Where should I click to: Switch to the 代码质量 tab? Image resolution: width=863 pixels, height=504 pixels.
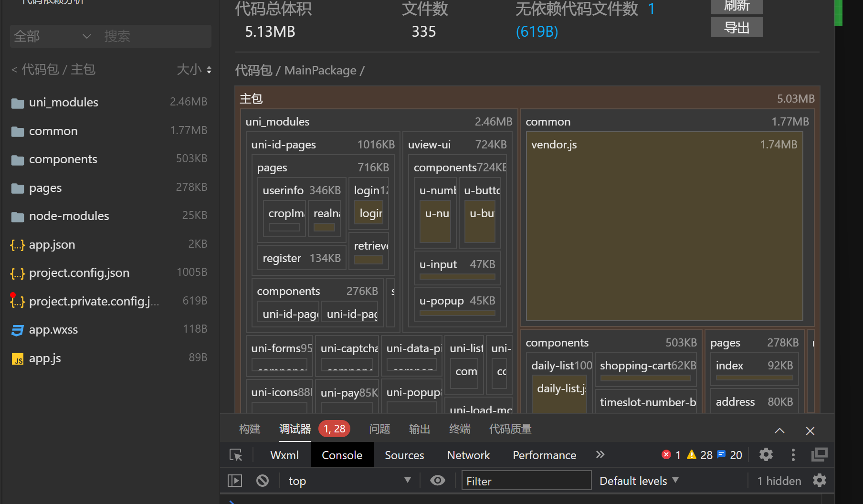[x=510, y=429]
